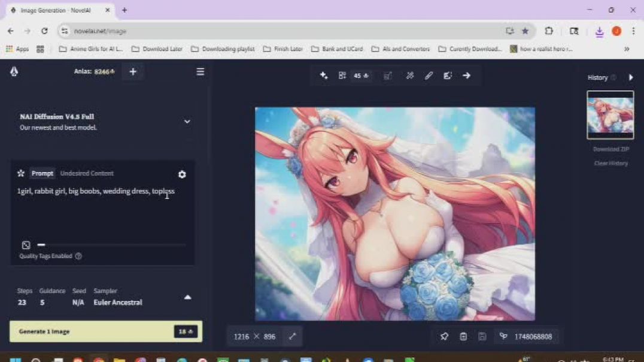The width and height of the screenshot is (644, 362).
Task: Show more bookmarks with the chevron
Action: (x=627, y=49)
